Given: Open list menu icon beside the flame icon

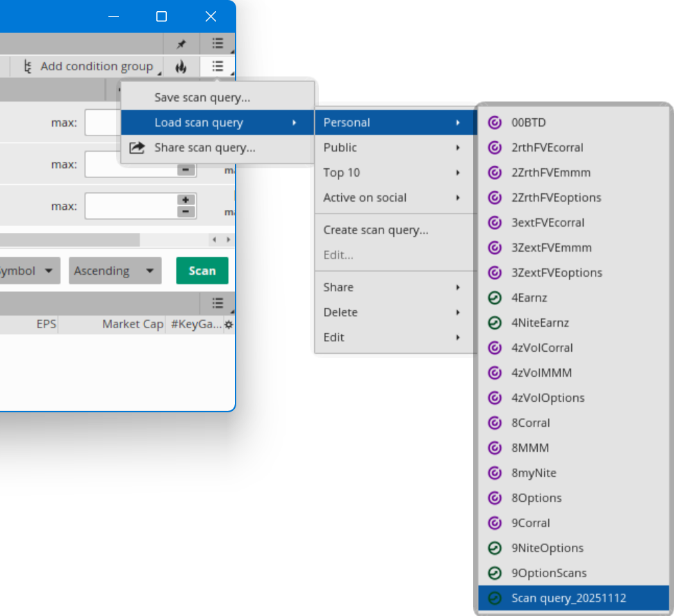Looking at the screenshot, I should coord(217,67).
